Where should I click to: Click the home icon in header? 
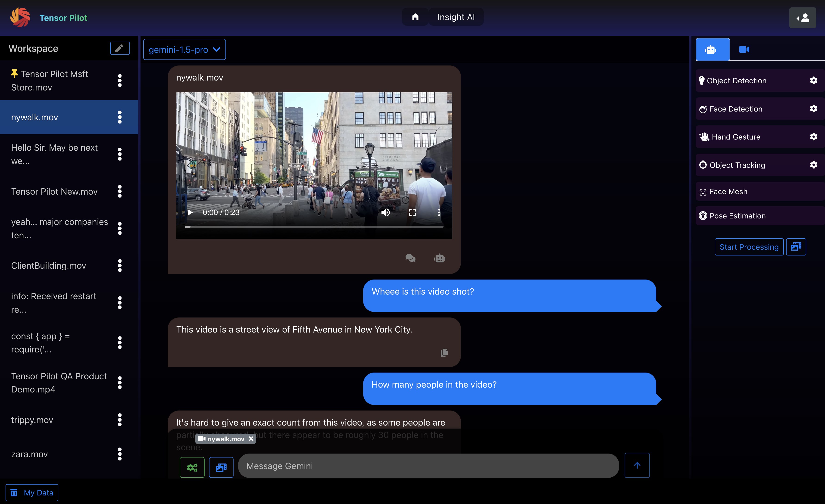(x=415, y=17)
